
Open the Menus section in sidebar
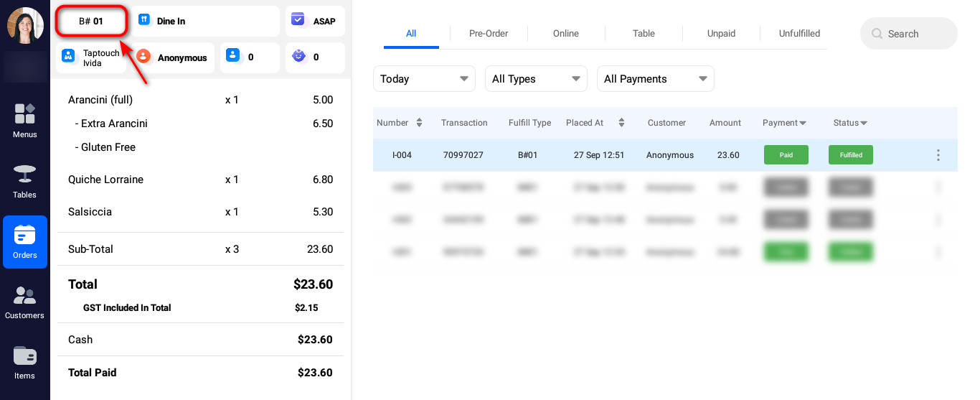pyautogui.click(x=24, y=120)
